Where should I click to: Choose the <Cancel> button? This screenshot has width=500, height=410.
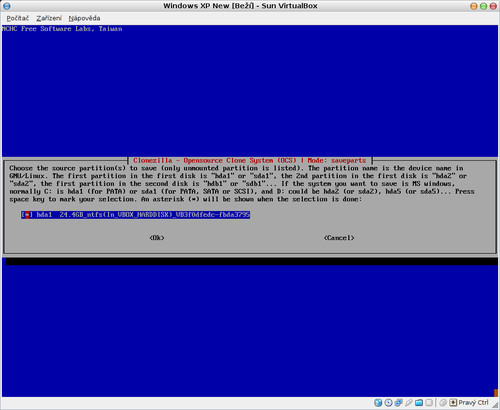pyautogui.click(x=339, y=238)
